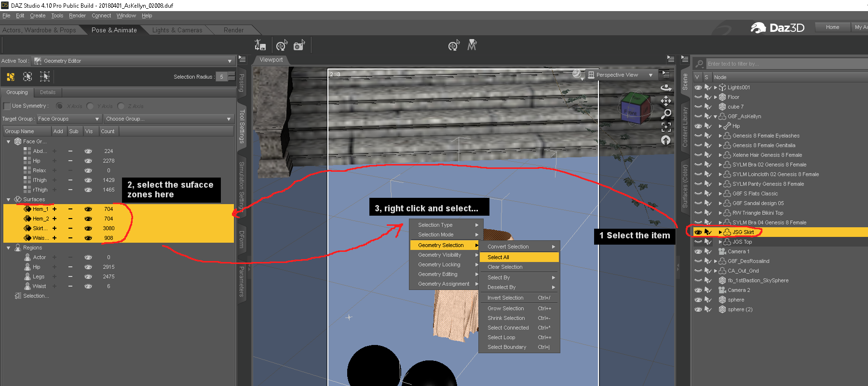Click the add plus for Hem_1
Viewport: 868px width, 386px height.
pyautogui.click(x=54, y=209)
